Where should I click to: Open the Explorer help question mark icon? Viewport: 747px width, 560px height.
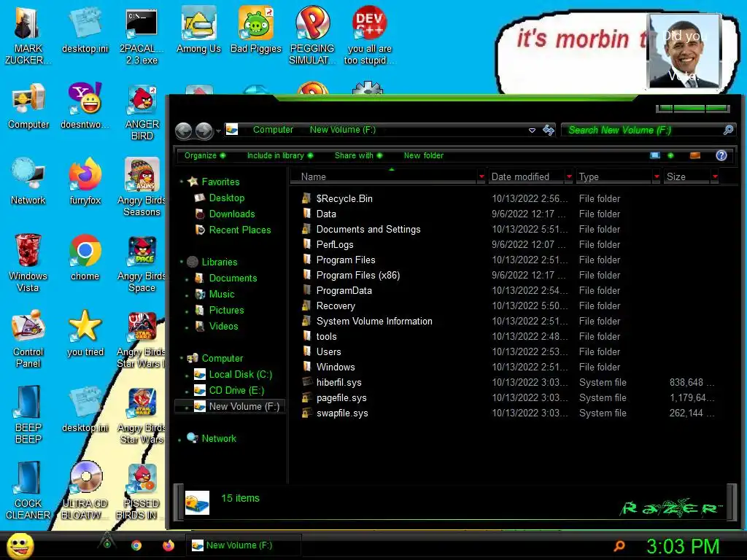(x=721, y=155)
